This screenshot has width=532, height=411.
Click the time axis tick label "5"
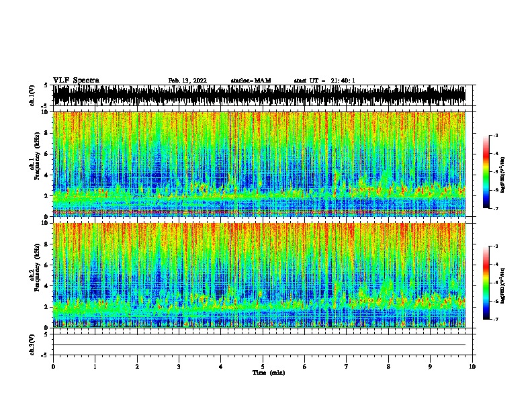click(263, 367)
